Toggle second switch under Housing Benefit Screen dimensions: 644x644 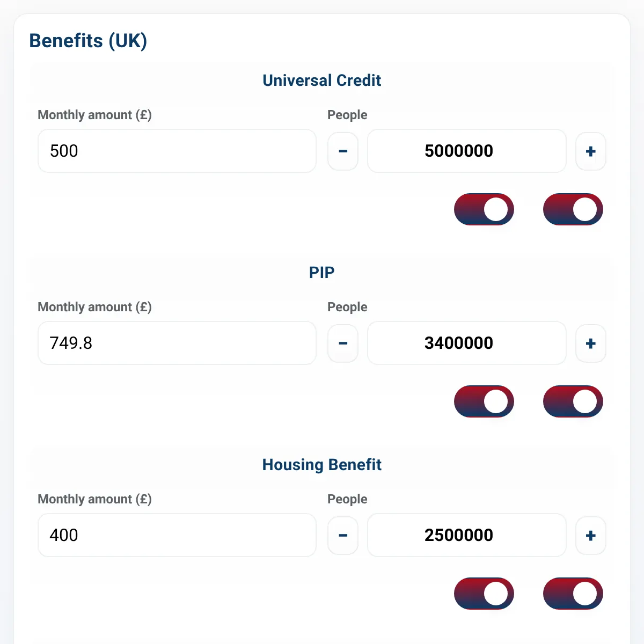pyautogui.click(x=573, y=594)
